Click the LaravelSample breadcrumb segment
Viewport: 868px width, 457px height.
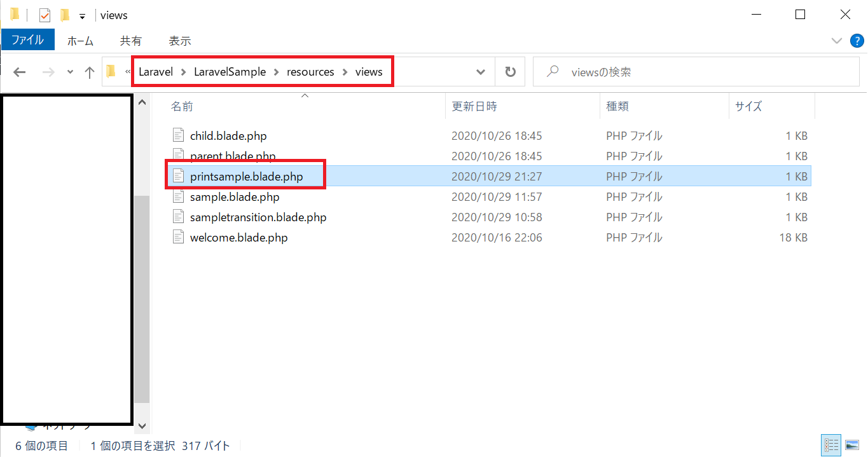pyautogui.click(x=230, y=72)
